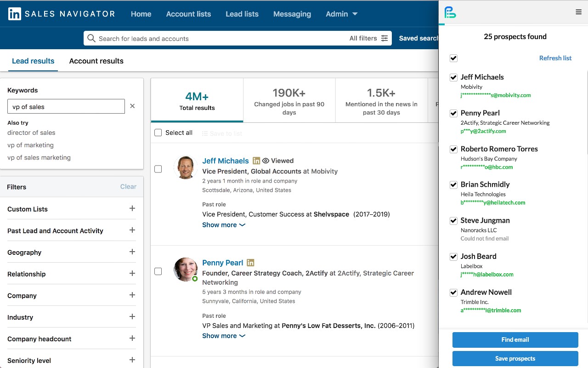The height and width of the screenshot is (368, 588).
Task: Click Josh Beard's masked labelbox.com email
Action: point(487,275)
